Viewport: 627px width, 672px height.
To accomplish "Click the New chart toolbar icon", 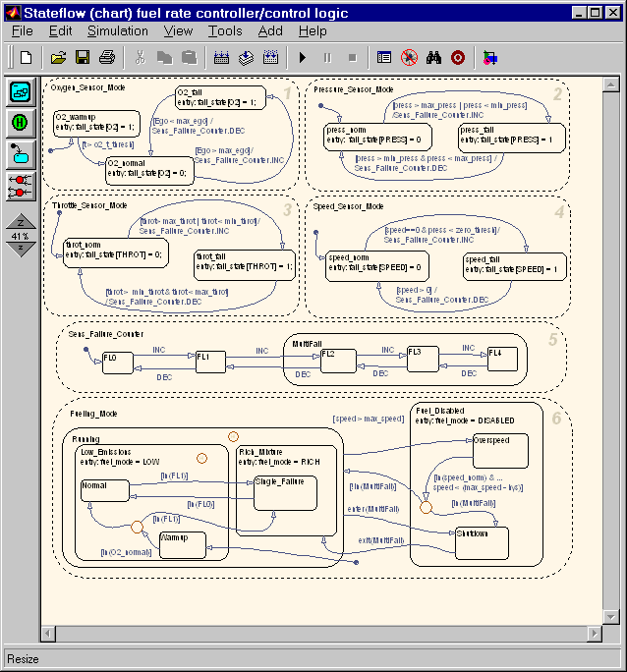I will (26, 57).
